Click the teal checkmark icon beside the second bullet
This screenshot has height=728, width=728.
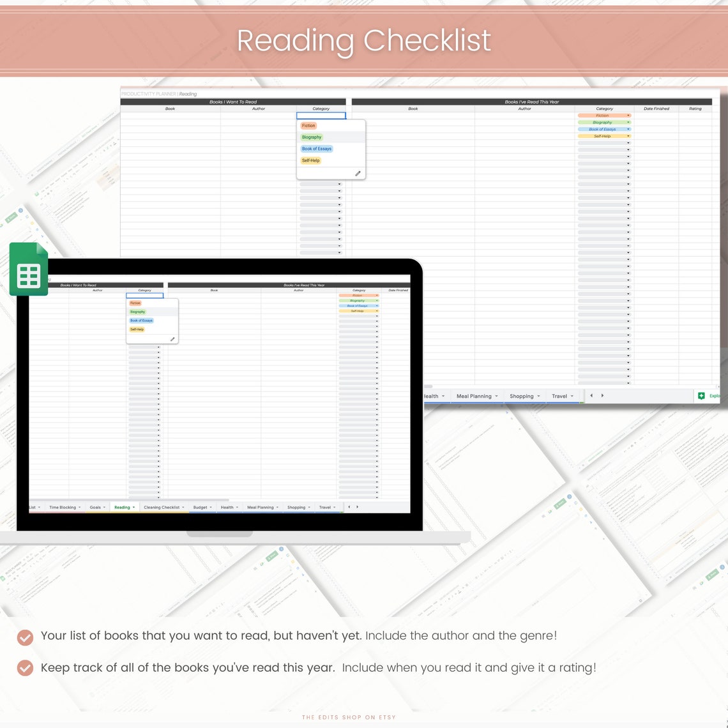click(24, 667)
